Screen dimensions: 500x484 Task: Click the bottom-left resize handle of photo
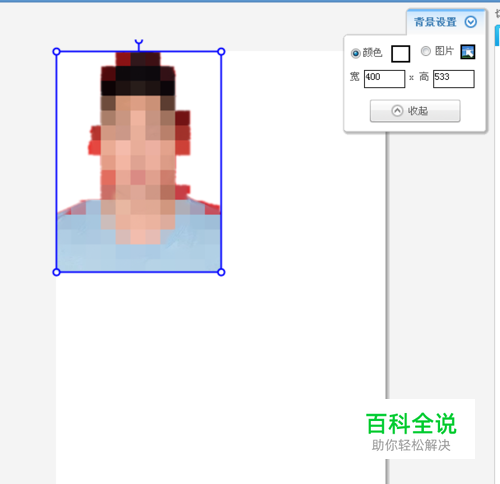(x=56, y=272)
